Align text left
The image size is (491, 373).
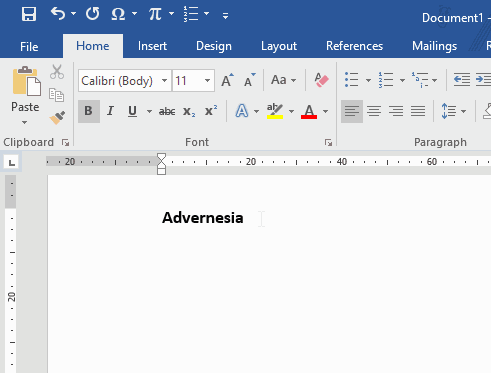pos(352,111)
